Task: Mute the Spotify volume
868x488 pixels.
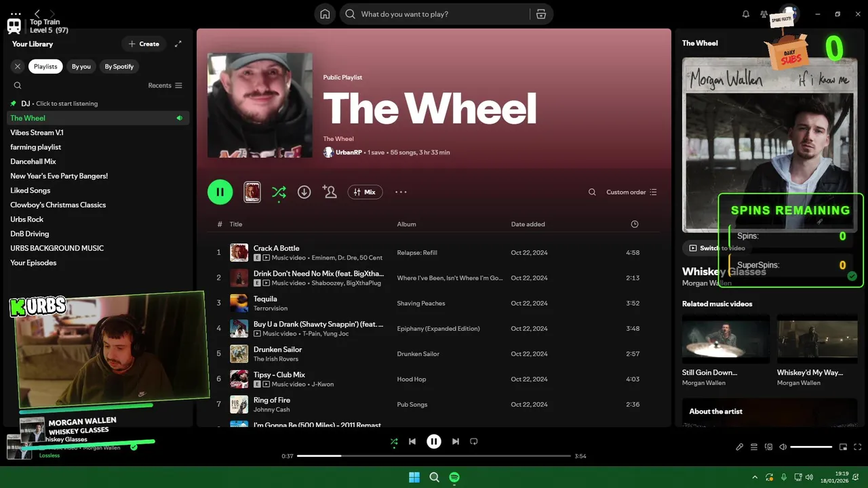Action: (x=783, y=447)
